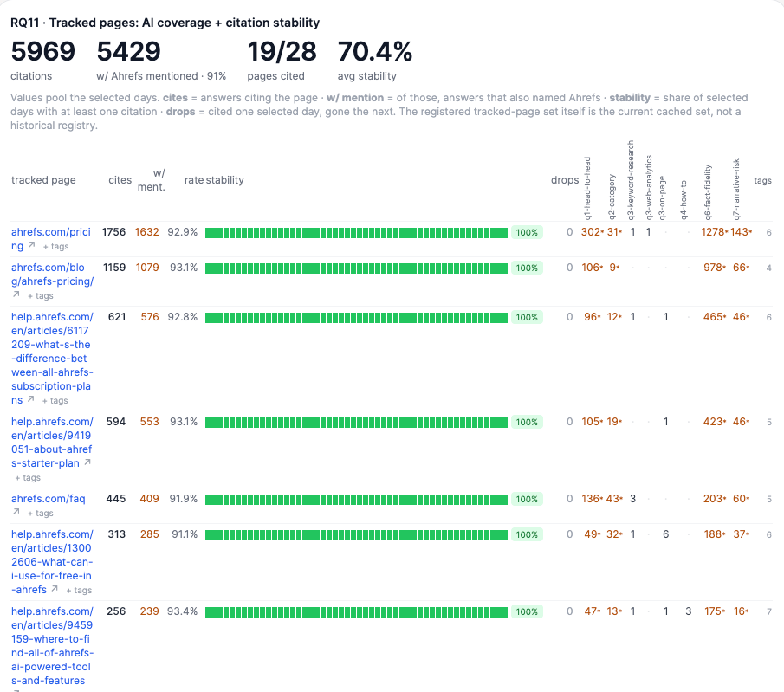Open external link icon for ahrefs.com/faq
The image size is (784, 692).
pos(16,512)
